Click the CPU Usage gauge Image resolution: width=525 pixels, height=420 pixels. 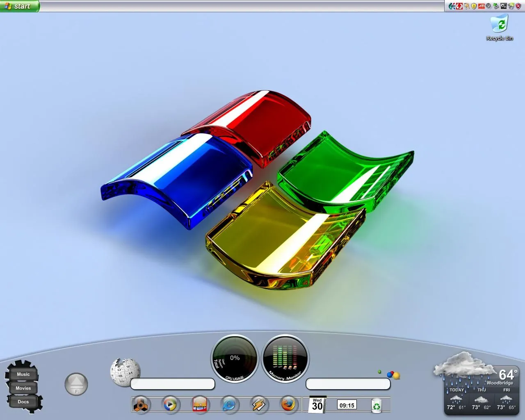coord(235,359)
